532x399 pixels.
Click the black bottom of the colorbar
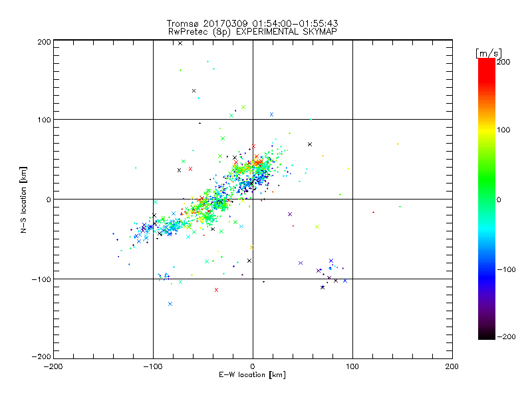coord(487,334)
